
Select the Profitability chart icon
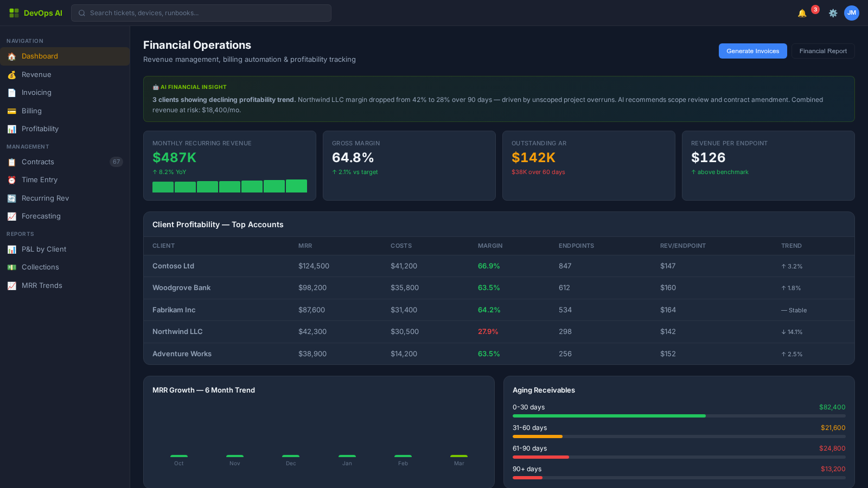pos(11,129)
